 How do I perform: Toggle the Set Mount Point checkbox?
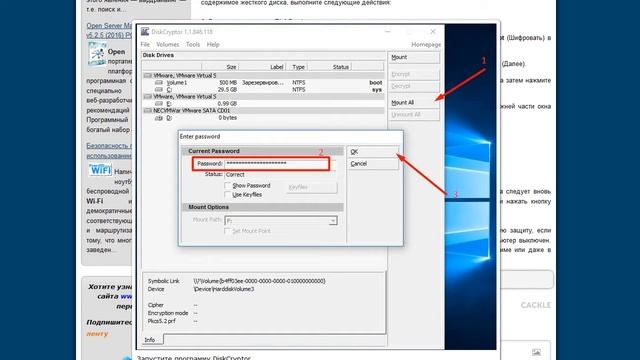tap(227, 231)
